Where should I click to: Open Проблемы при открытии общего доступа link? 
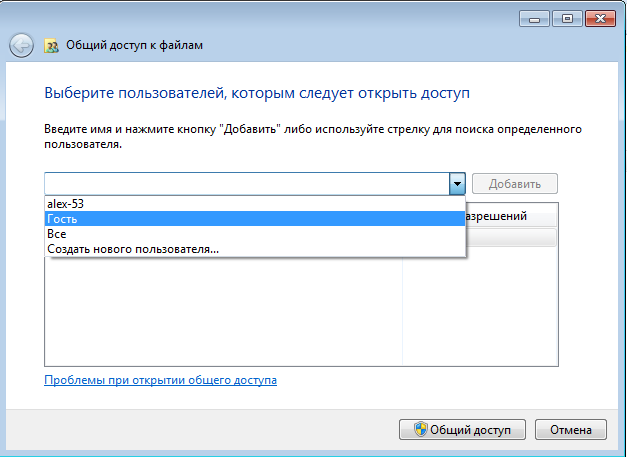[x=160, y=380]
